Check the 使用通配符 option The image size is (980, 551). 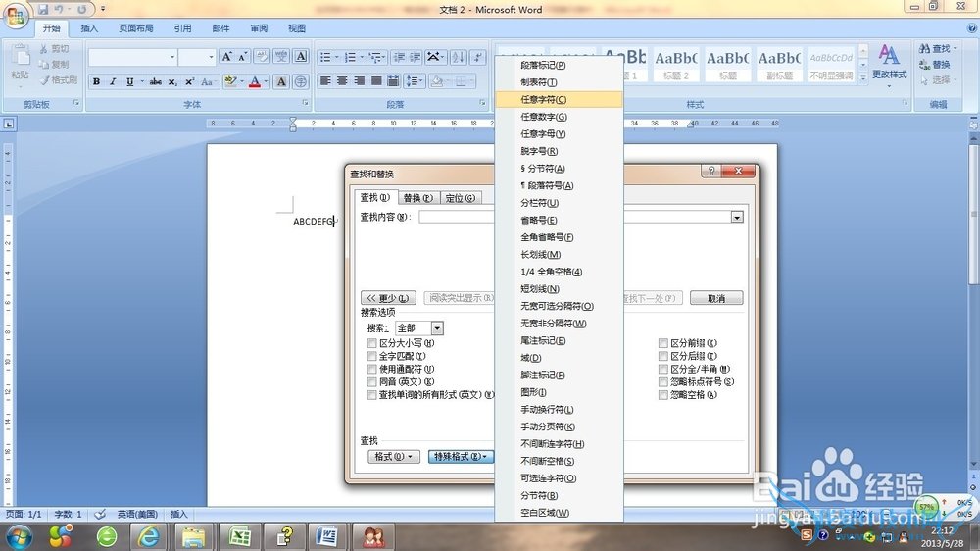pos(371,369)
